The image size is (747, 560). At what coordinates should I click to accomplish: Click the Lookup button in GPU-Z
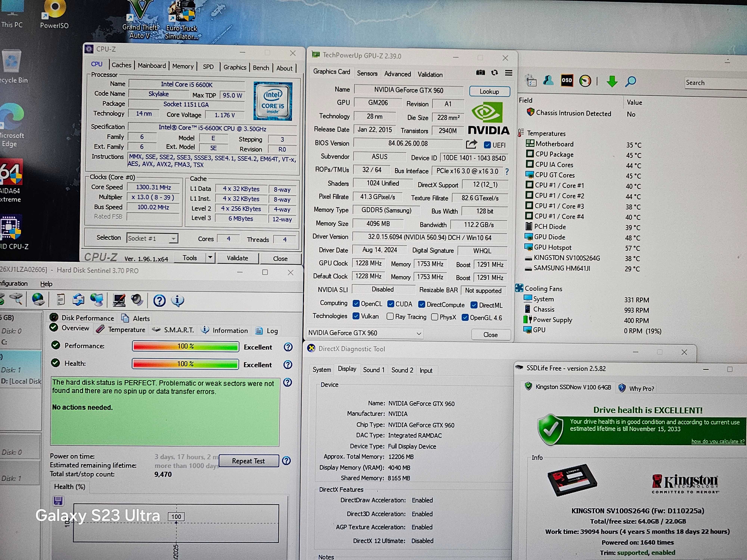[x=489, y=91]
